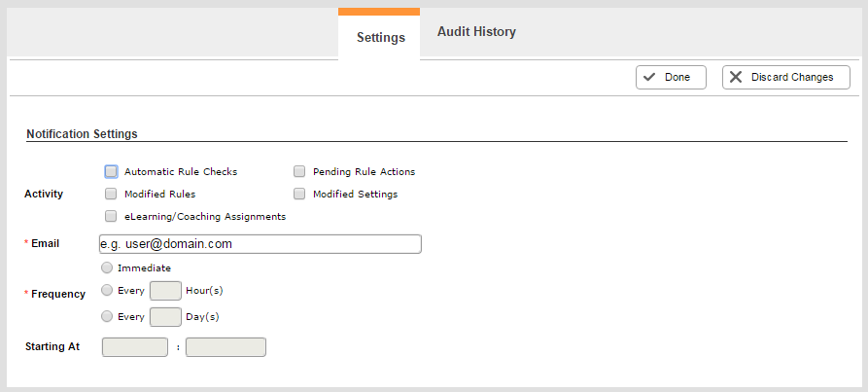Focus the Email address input field

point(260,244)
